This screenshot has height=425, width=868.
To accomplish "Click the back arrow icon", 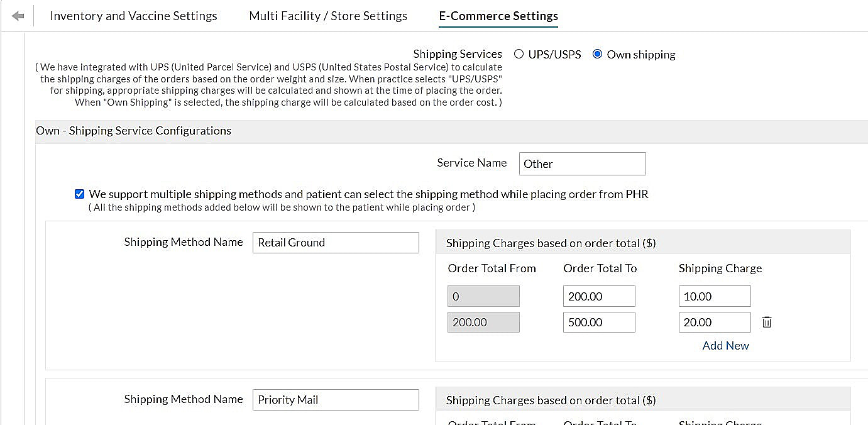I will click(x=18, y=16).
